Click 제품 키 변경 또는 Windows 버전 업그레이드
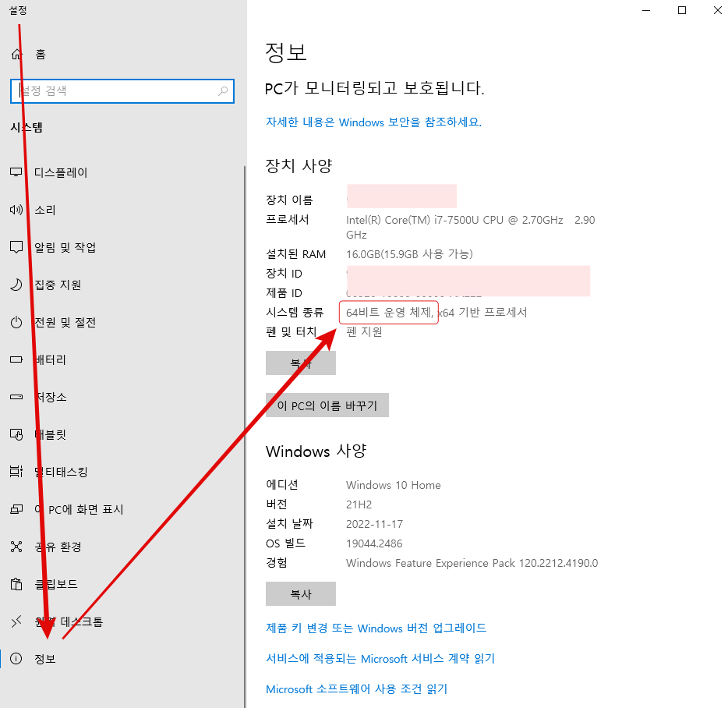Screen dimensions: 728x708 [x=374, y=628]
